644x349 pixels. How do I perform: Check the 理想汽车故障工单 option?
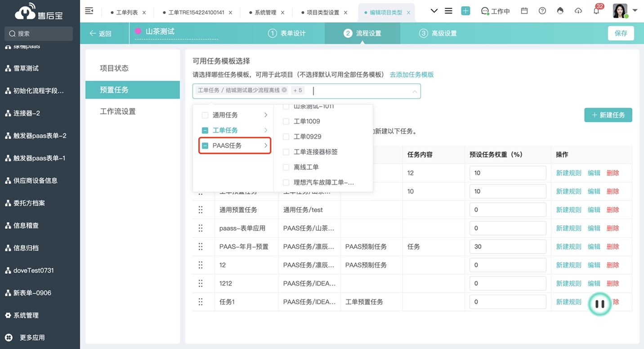(286, 182)
